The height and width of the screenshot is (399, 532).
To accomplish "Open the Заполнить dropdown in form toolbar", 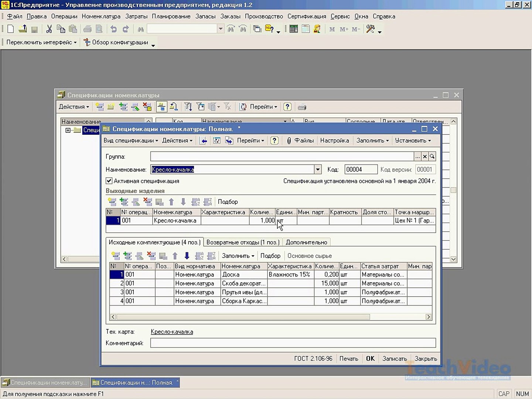I will [x=372, y=140].
